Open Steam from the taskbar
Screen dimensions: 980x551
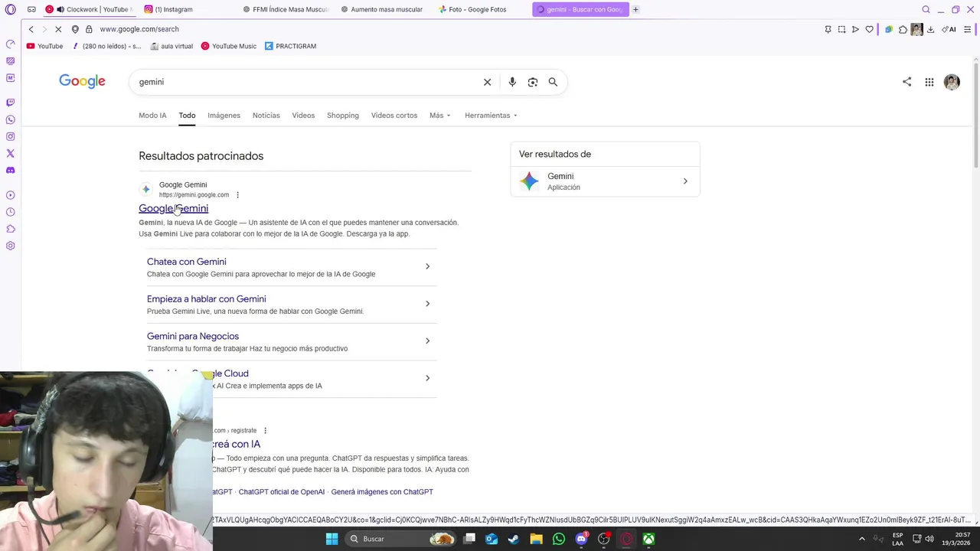tap(514, 539)
